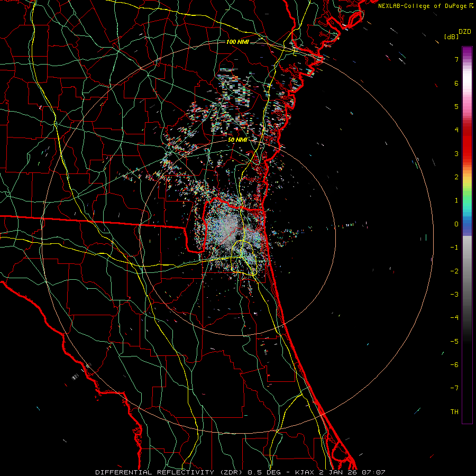
Task: Click the 2 JAN 26 date text
Action: tap(339, 472)
